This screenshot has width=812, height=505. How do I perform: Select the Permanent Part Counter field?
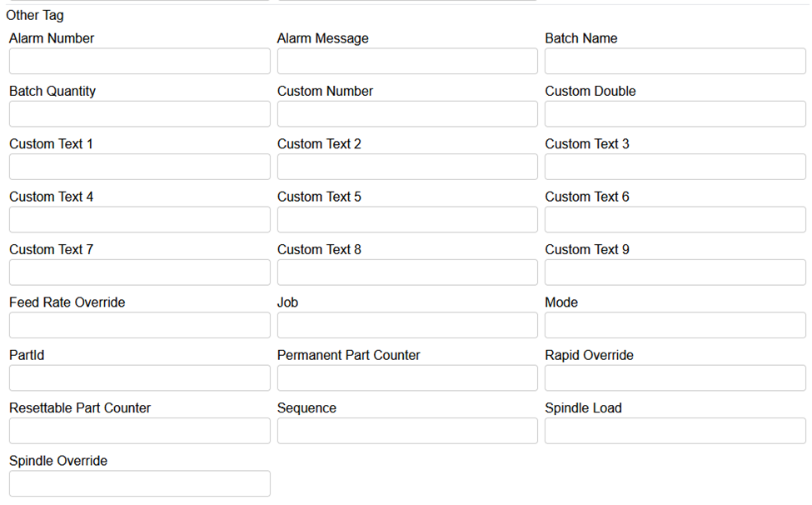407,377
